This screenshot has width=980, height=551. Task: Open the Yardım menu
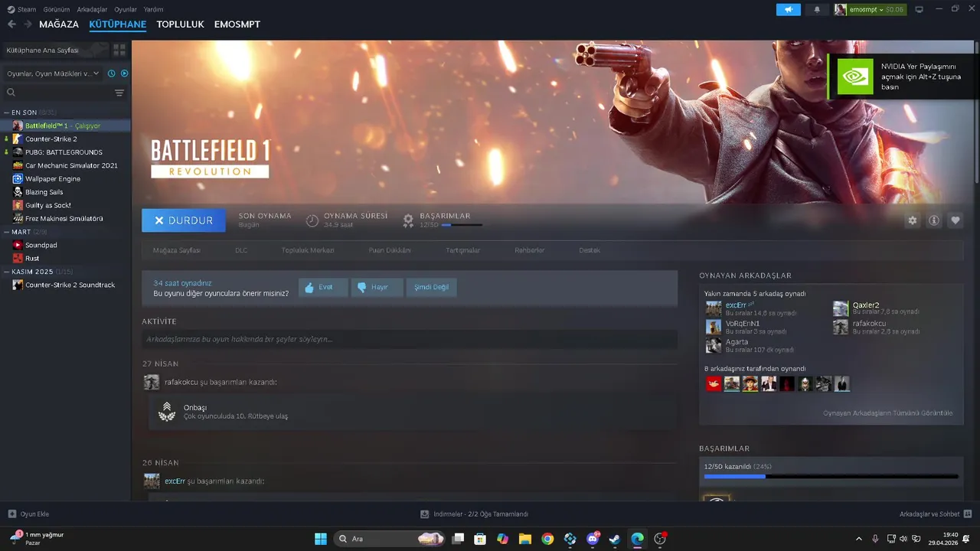(x=154, y=9)
